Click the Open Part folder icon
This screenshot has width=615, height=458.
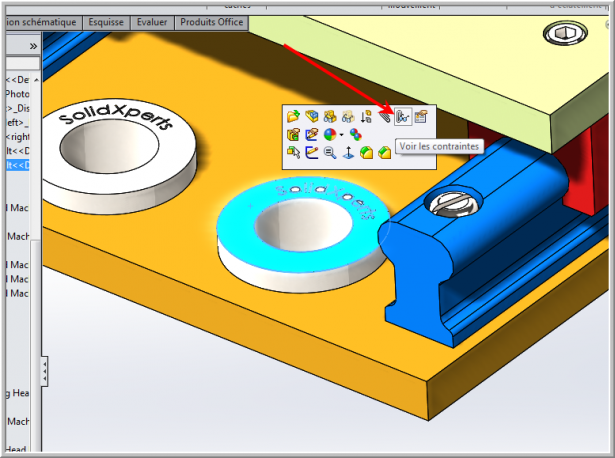point(293,116)
